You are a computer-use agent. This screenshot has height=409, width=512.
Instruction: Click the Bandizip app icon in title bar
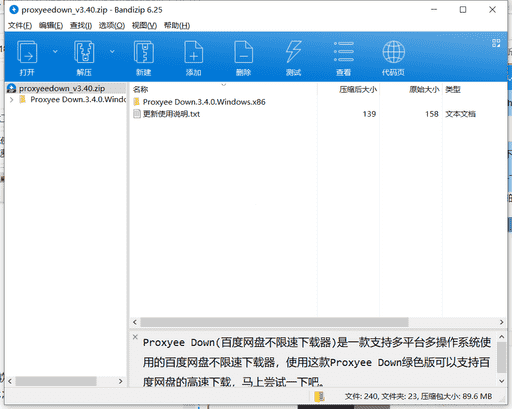[14, 10]
